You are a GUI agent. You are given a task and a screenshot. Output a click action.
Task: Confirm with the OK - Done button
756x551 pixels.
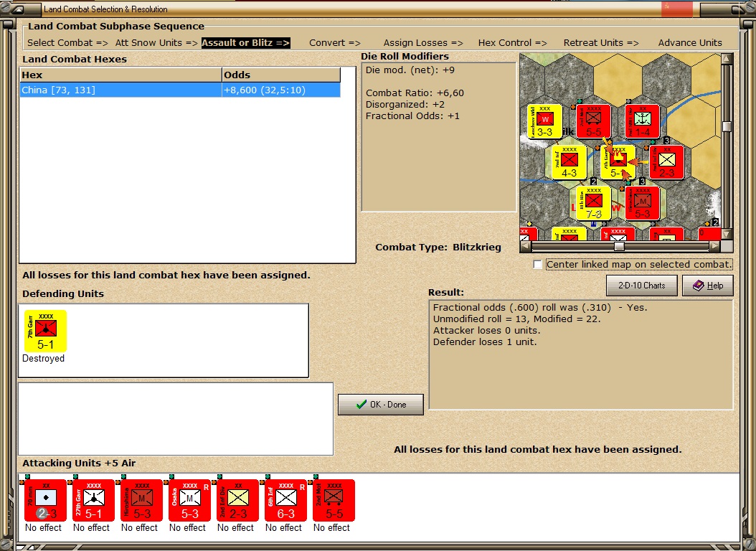coord(381,405)
